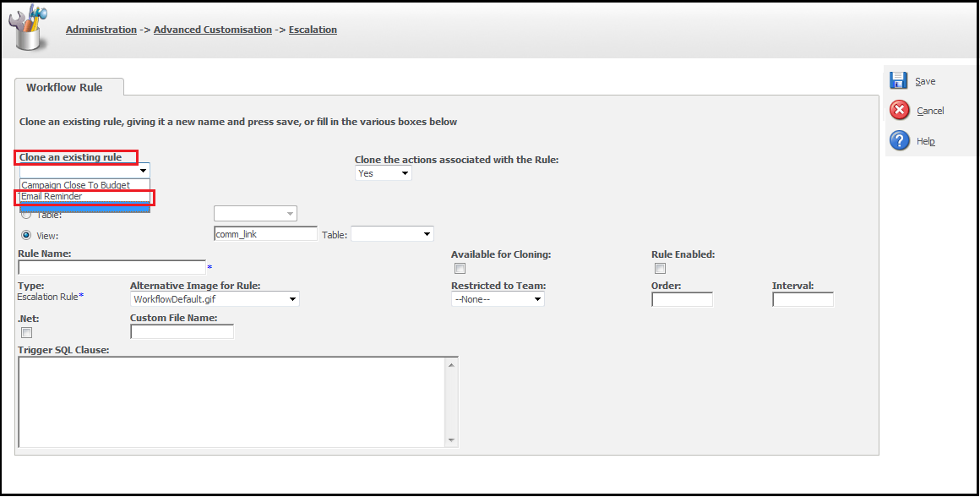Click the Escalation Rule type text
Viewport: 980px width, 497px height.
47,297
